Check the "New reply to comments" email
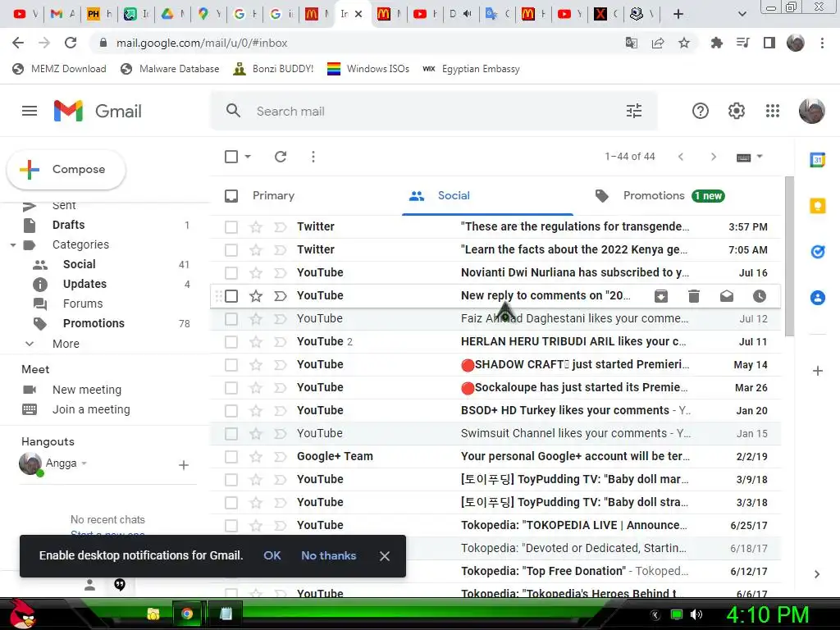840x630 pixels. click(x=231, y=295)
